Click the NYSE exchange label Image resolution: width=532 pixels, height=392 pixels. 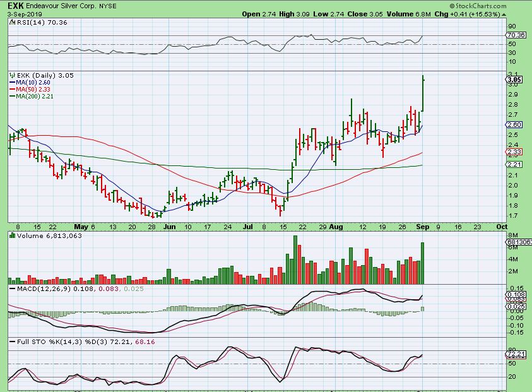[x=108, y=6]
